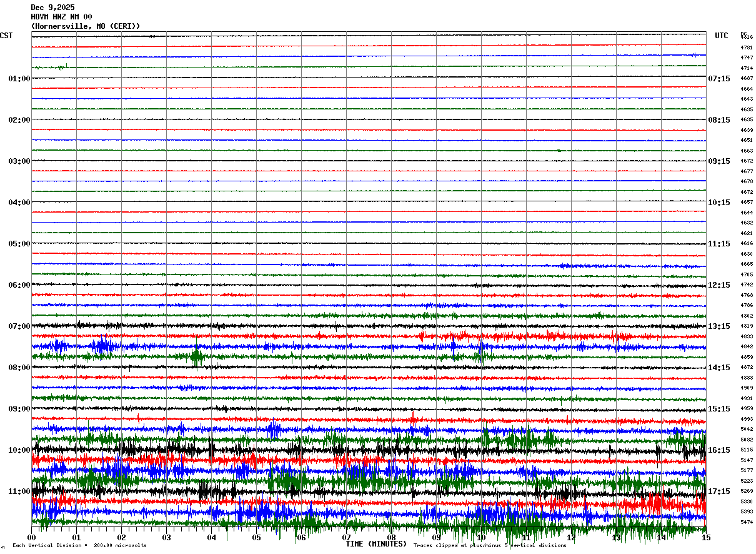Click the DC offset value '4747'
Screen dimensions: 756x554
(747, 58)
